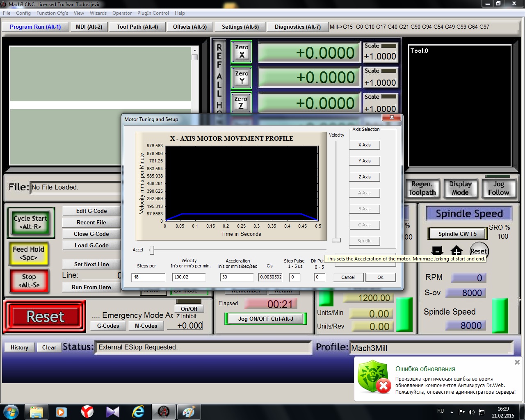Image resolution: width=525 pixels, height=420 pixels.
Task: Click the G-code window scrollbar up arrow
Action: tap(194, 50)
